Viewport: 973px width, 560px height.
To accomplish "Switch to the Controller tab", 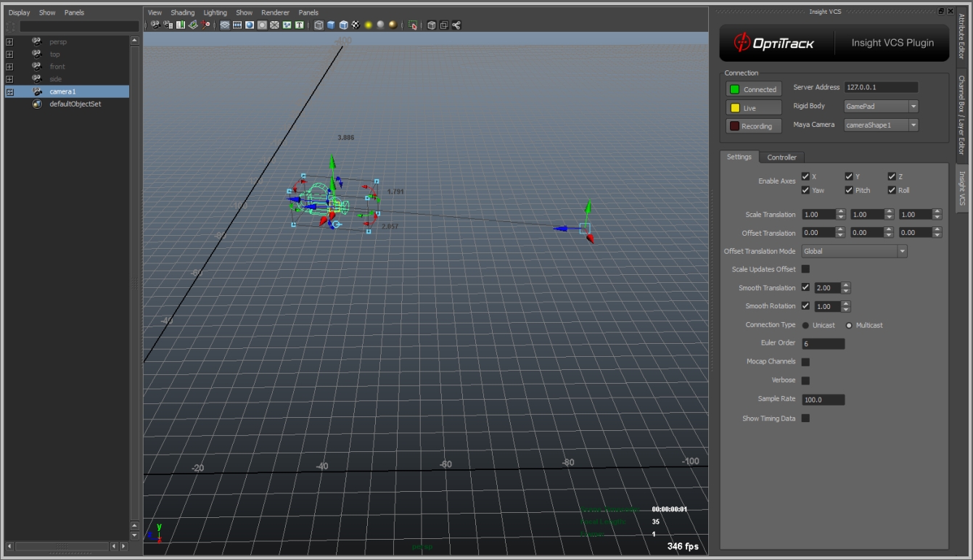I will [x=781, y=157].
